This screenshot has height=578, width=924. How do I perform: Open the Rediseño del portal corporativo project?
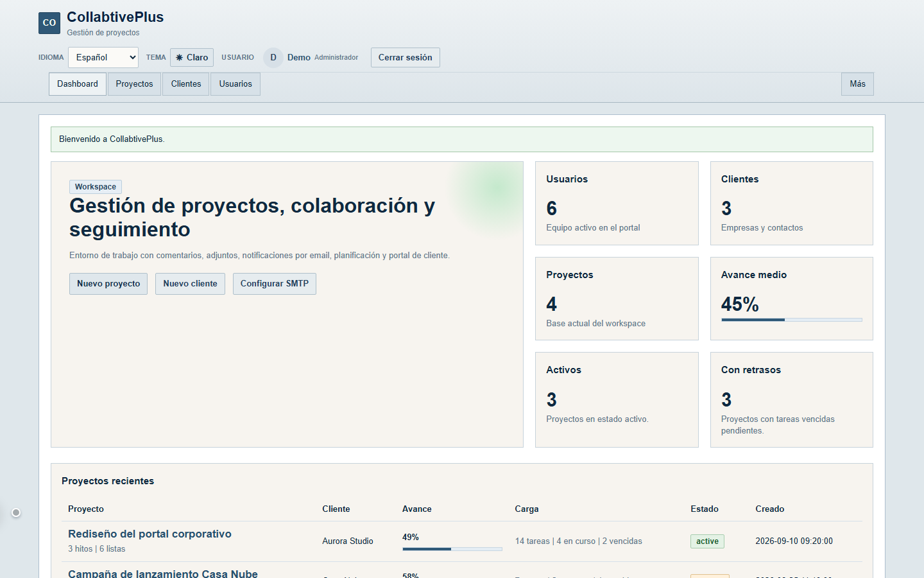150,534
